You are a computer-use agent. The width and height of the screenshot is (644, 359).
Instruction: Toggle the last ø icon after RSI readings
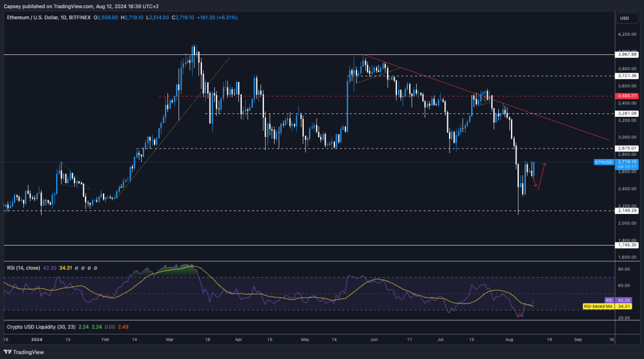(x=95, y=267)
